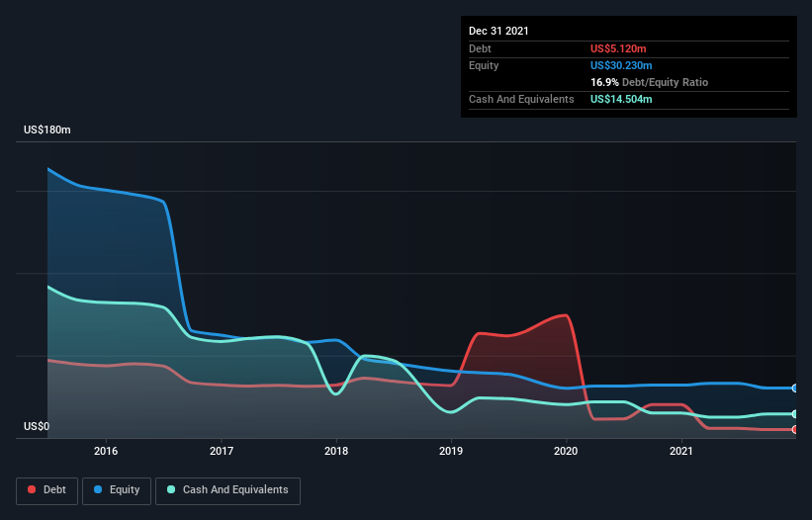Click the 16.9% Debt/Equity Ratio text

pyautogui.click(x=650, y=82)
